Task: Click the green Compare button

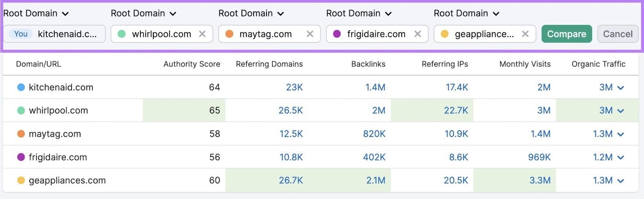Action: pos(567,34)
